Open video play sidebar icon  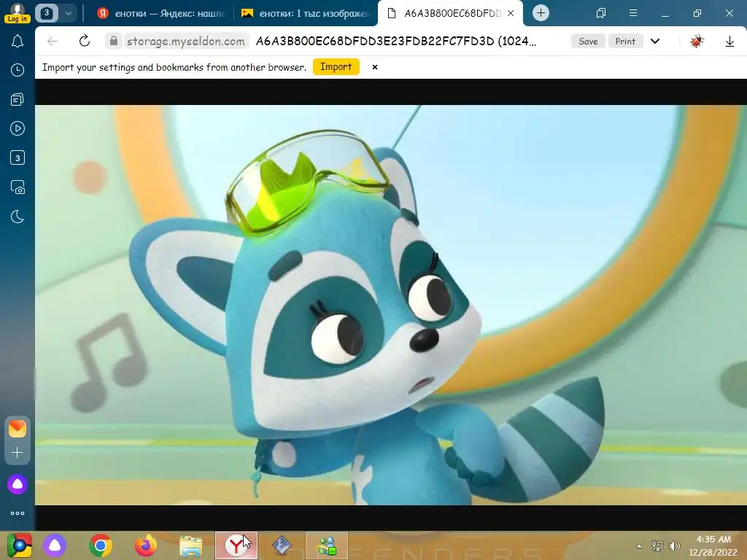point(18,128)
